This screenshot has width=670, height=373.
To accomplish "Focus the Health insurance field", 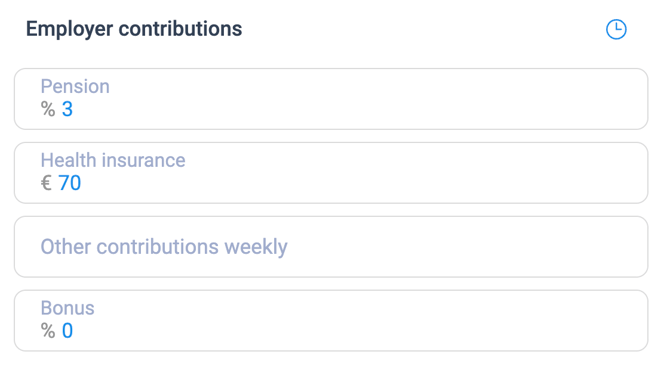I will coord(331,173).
